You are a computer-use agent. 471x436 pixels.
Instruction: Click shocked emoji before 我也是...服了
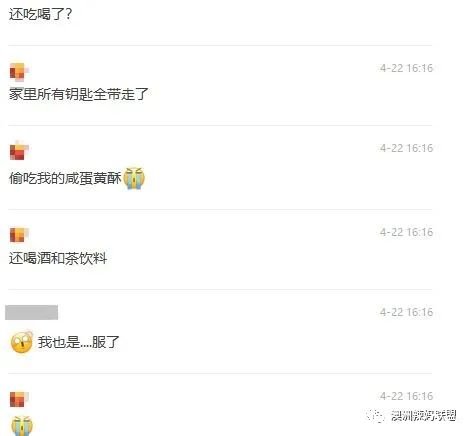pos(22,342)
